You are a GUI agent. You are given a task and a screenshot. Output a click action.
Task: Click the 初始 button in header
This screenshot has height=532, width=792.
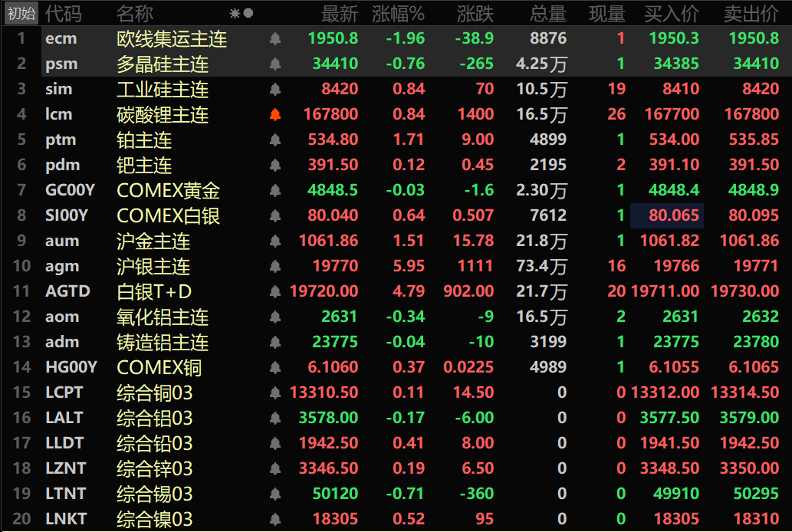[21, 14]
